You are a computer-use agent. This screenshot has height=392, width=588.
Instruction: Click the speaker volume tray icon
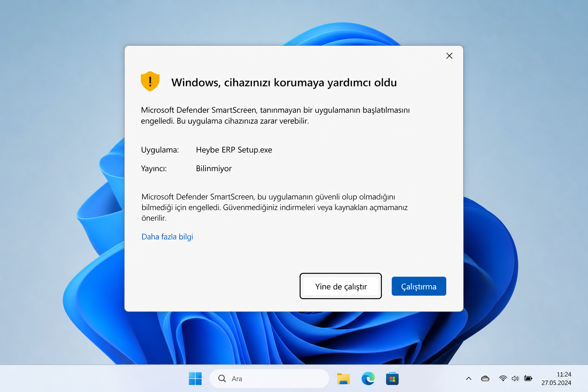tap(515, 379)
